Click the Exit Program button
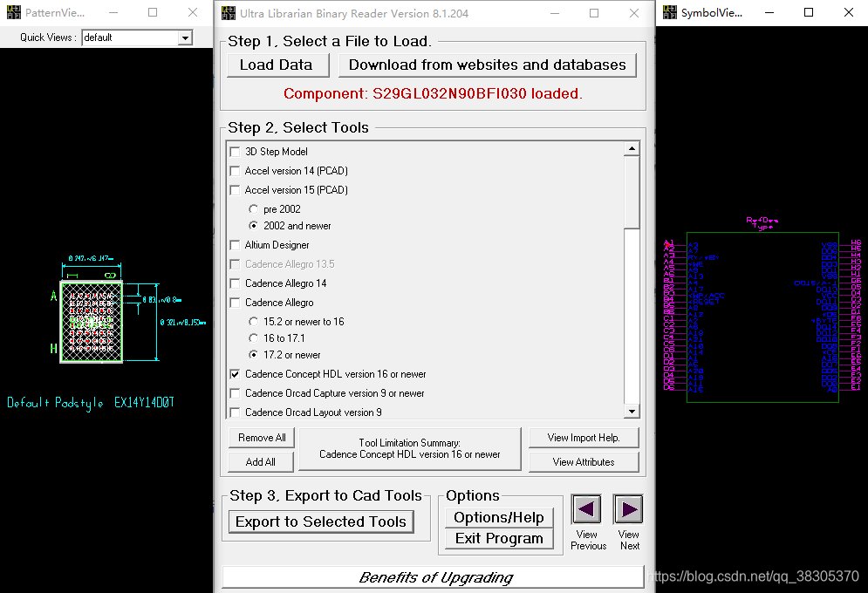The image size is (868, 593). pyautogui.click(x=499, y=538)
